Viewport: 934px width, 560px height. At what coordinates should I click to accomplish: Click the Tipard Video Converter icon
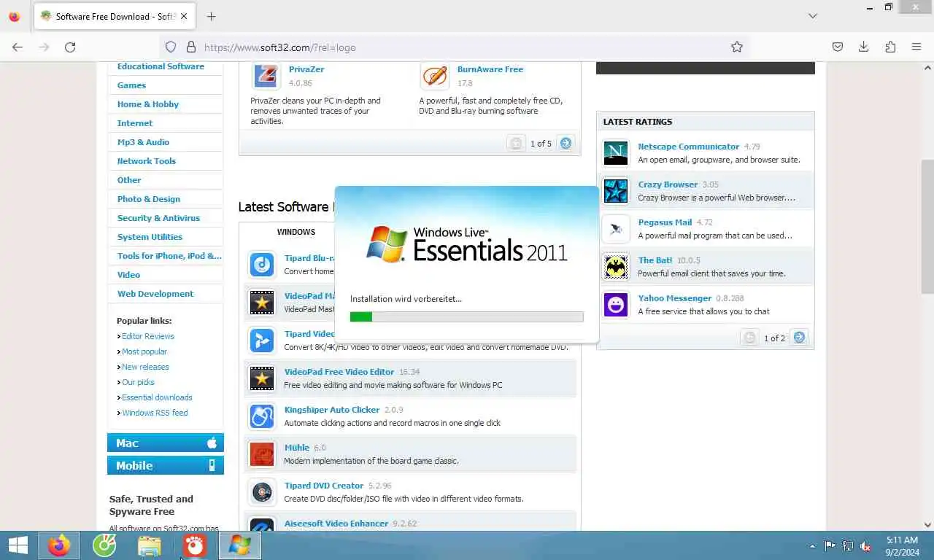pyautogui.click(x=262, y=340)
